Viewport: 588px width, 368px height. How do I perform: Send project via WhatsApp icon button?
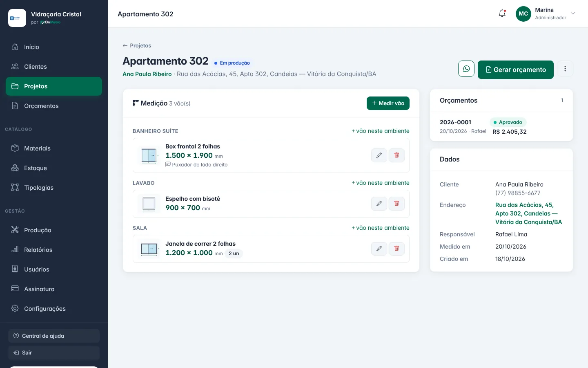(466, 69)
